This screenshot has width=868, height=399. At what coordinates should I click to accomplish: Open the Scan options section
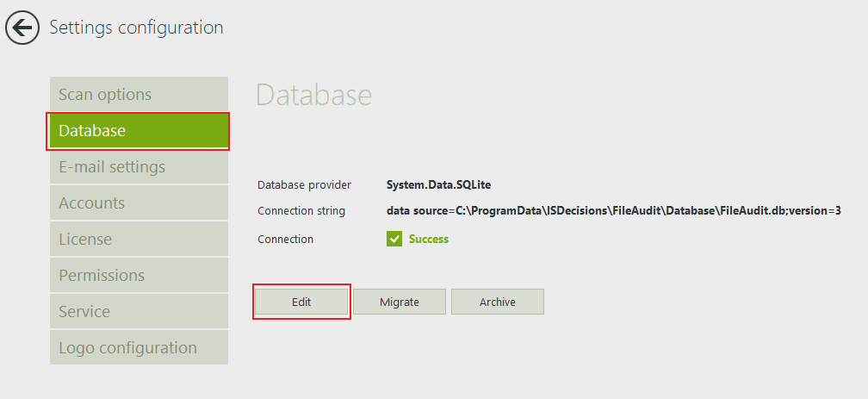(x=139, y=95)
